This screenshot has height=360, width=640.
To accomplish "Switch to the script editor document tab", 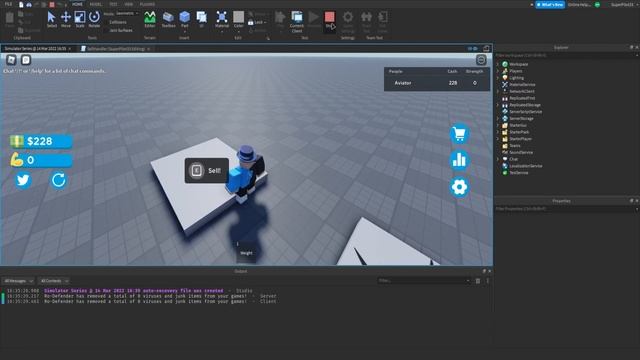I will (116, 49).
